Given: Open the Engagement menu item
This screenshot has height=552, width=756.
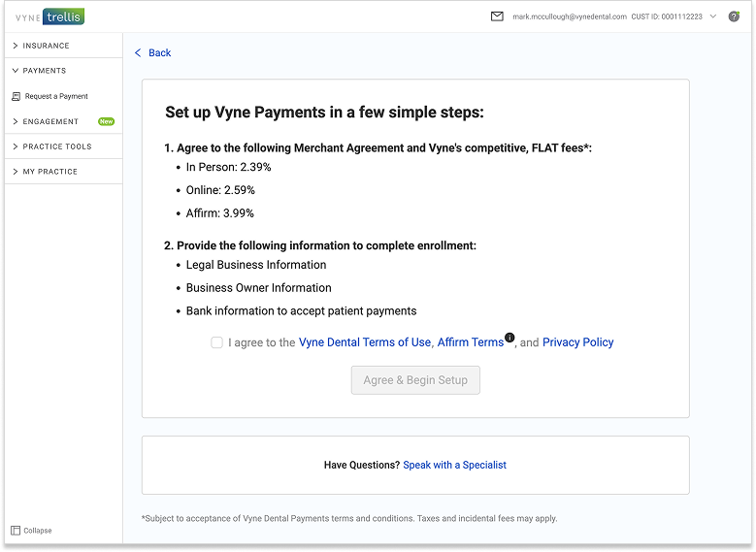Looking at the screenshot, I should [50, 122].
